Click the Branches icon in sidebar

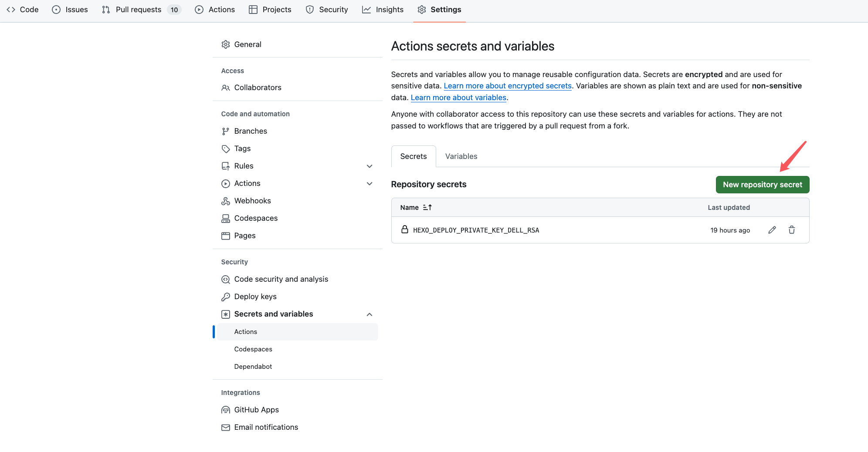pyautogui.click(x=225, y=131)
